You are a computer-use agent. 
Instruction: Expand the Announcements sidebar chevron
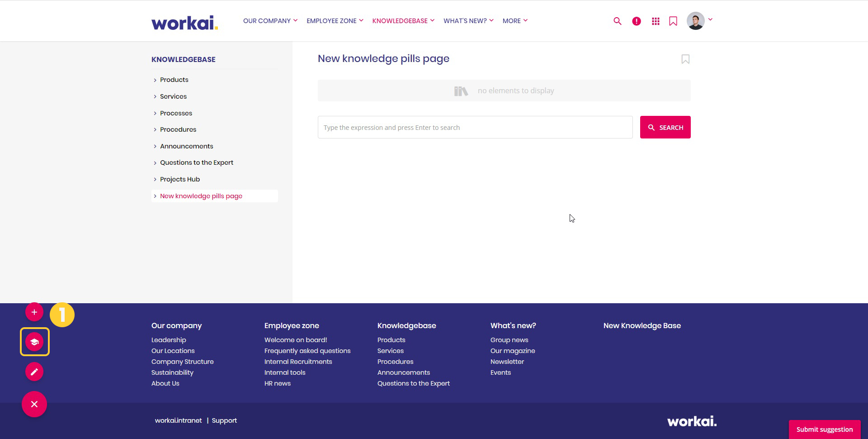point(155,146)
